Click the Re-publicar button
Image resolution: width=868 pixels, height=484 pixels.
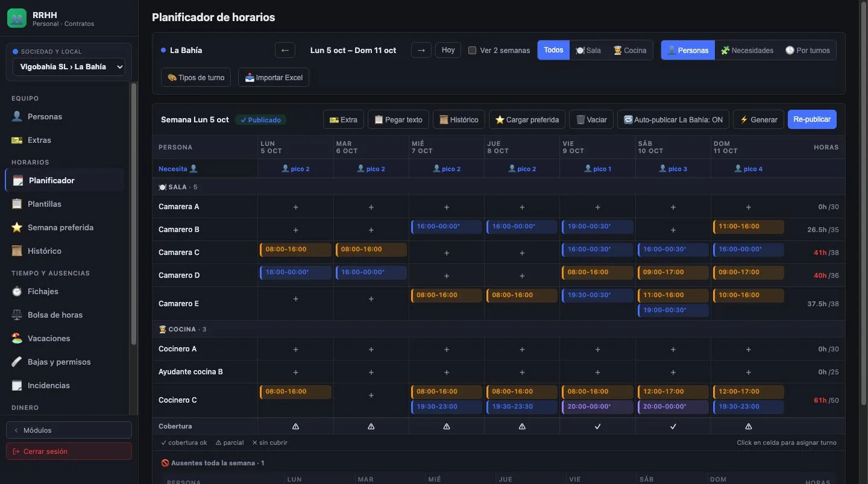pyautogui.click(x=812, y=119)
